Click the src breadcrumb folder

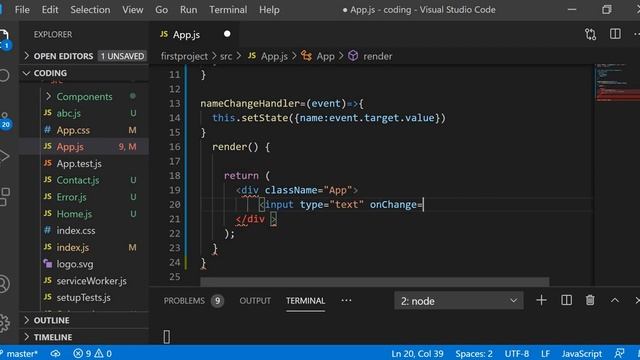coord(226,56)
